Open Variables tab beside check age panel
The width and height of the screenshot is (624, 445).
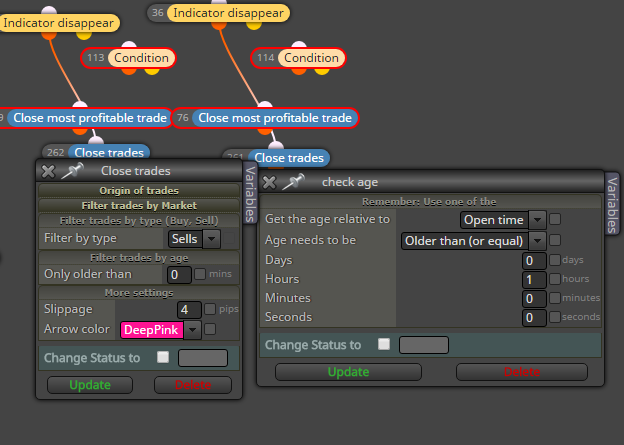[x=612, y=205]
